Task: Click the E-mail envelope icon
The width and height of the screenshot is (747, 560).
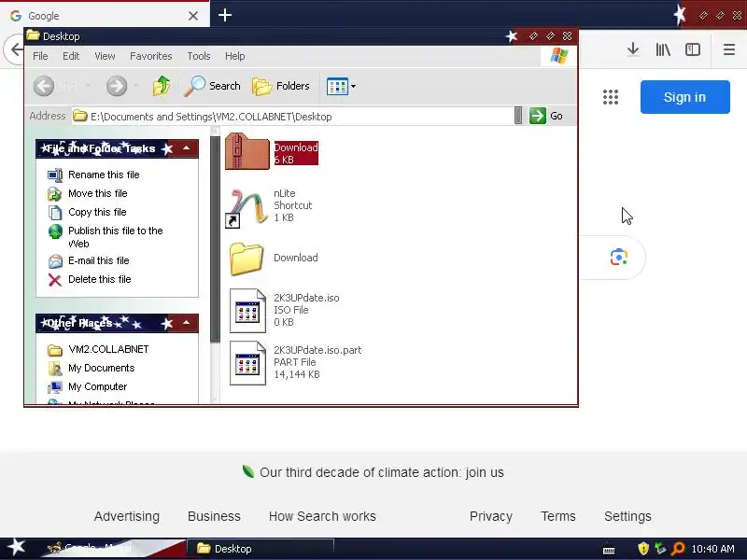Action: coord(55,261)
